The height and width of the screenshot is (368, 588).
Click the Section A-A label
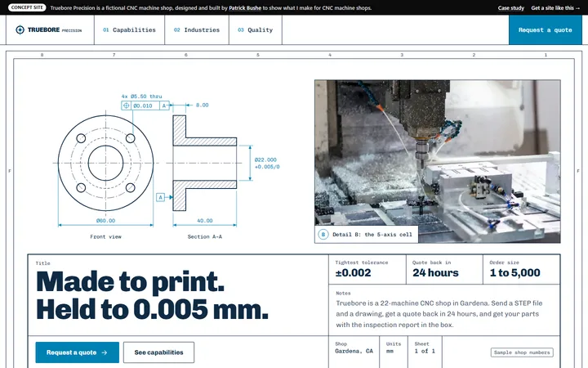pos(205,236)
